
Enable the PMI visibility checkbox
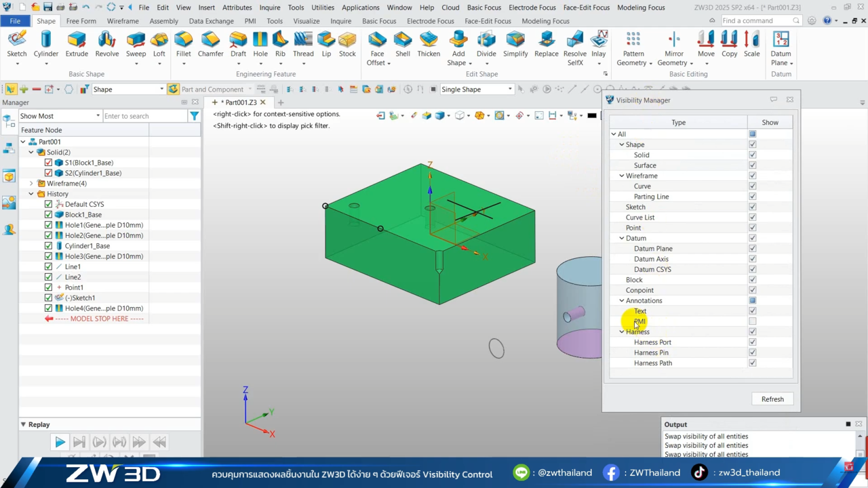pos(752,321)
